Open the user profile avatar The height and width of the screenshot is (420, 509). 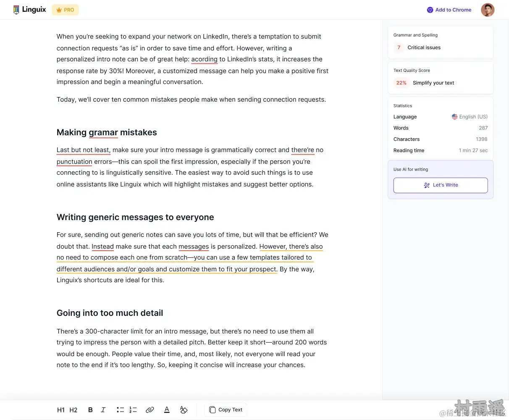point(488,10)
